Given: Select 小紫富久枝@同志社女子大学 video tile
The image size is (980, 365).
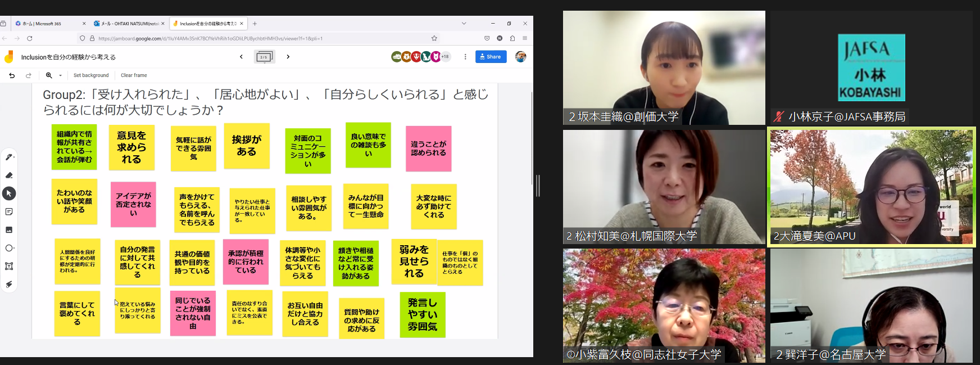Looking at the screenshot, I should 664,306.
